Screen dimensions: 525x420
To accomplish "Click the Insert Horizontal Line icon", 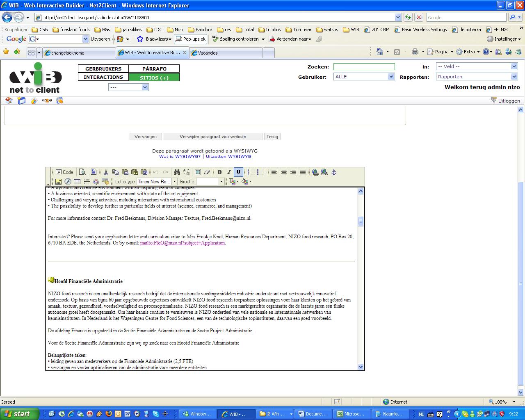I will tap(87, 182).
